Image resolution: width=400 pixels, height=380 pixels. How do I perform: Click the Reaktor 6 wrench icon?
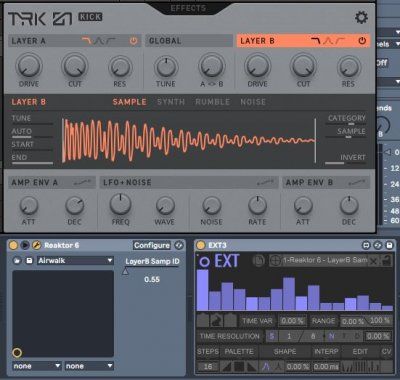click(36, 245)
